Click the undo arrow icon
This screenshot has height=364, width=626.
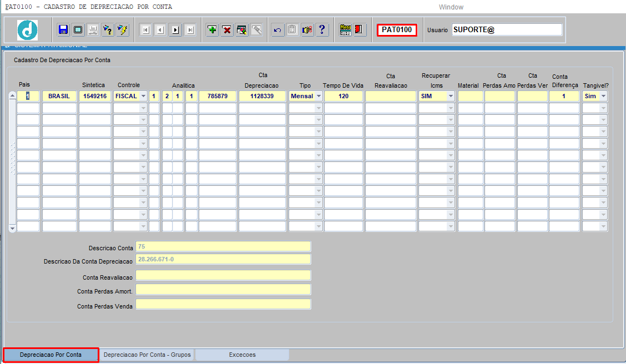[x=277, y=30]
